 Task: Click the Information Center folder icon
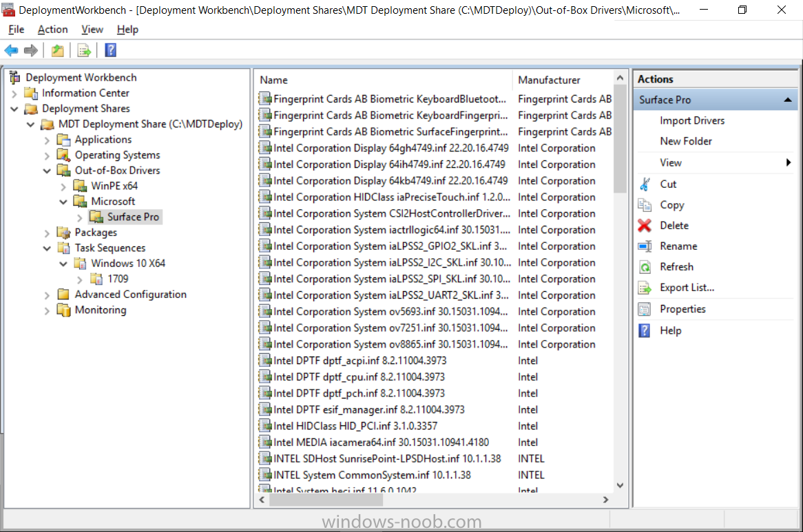tap(31, 93)
